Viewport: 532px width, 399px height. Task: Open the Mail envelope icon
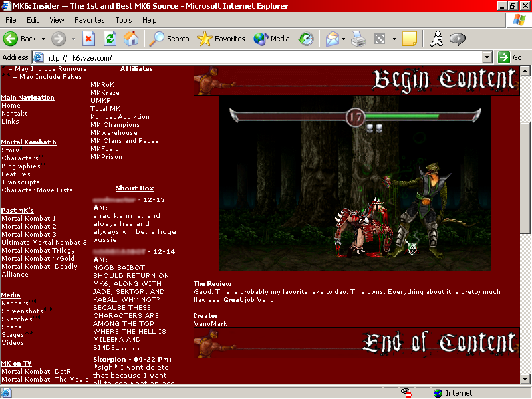click(x=332, y=39)
